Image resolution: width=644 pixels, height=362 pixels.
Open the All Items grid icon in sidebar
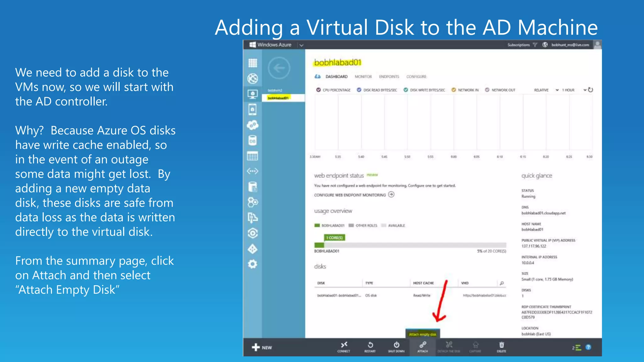253,63
